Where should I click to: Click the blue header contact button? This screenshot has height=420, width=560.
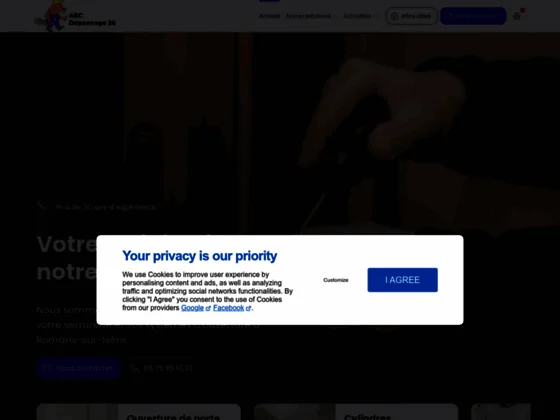coord(473,16)
